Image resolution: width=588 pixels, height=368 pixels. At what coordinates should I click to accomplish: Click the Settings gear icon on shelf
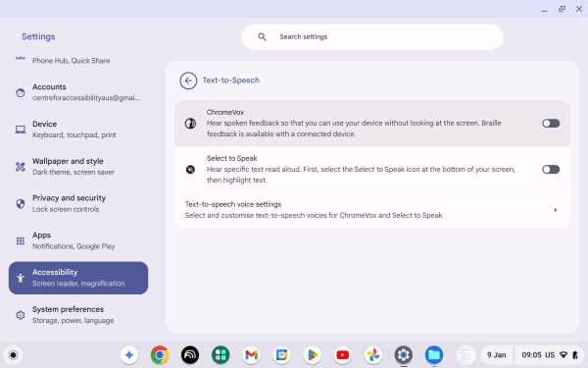point(404,355)
